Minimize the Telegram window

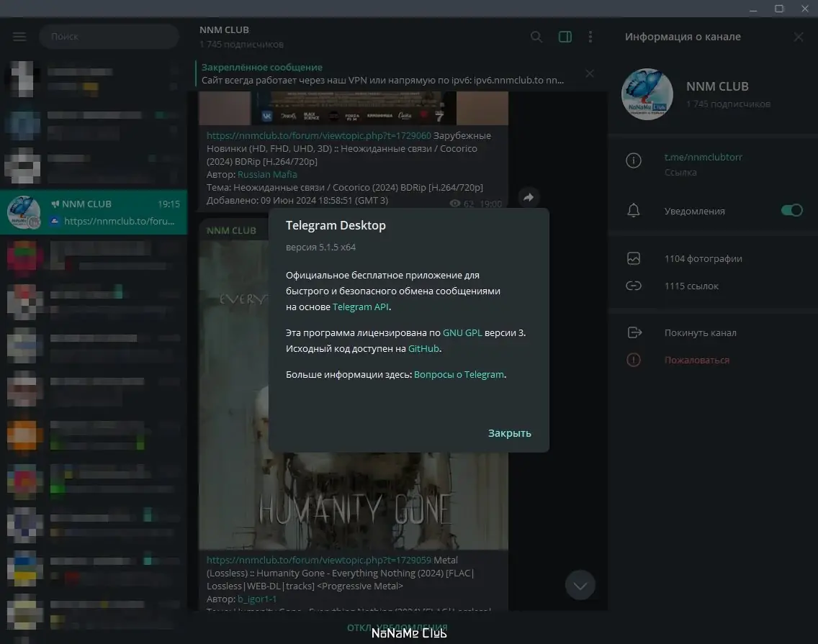pos(752,9)
